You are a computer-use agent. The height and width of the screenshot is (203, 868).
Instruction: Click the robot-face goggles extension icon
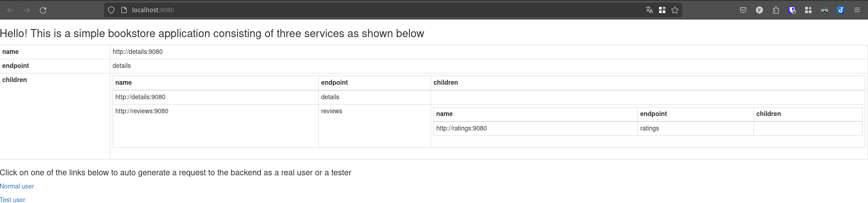point(825,10)
